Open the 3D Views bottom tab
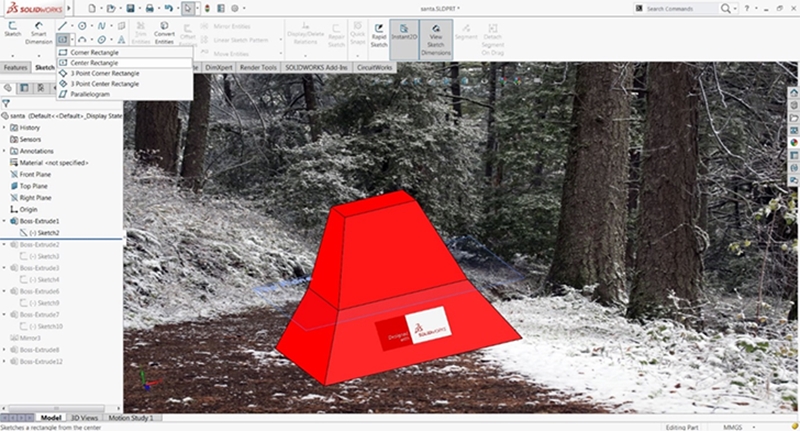 (84, 418)
